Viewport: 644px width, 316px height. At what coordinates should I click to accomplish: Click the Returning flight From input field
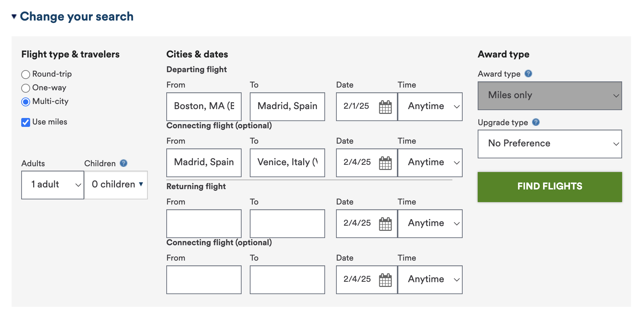click(x=204, y=223)
